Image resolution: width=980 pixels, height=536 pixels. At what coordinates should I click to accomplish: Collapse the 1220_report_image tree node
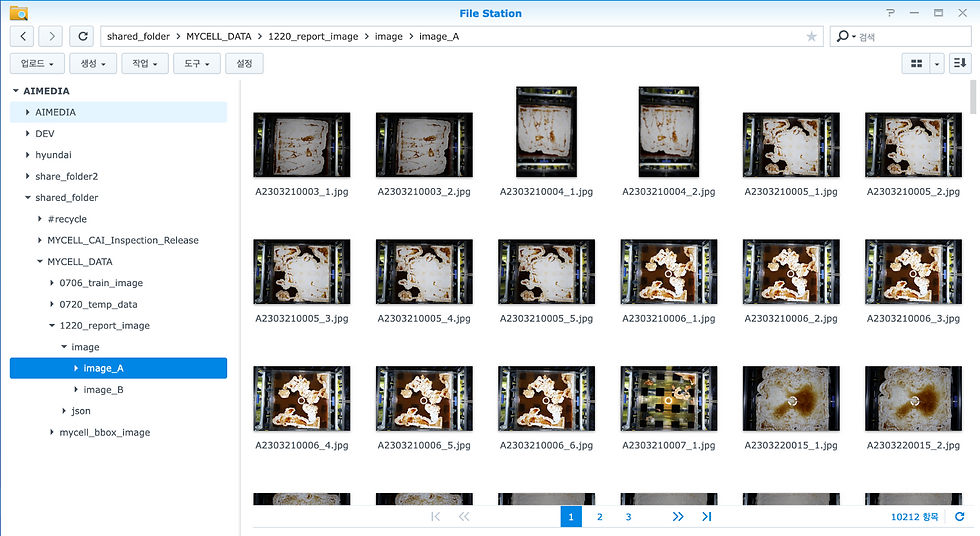(52, 325)
